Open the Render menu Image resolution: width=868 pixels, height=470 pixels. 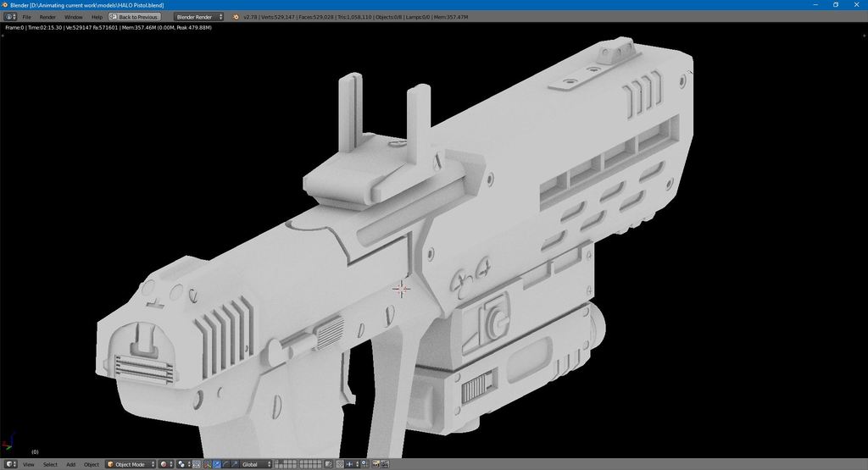(47, 17)
